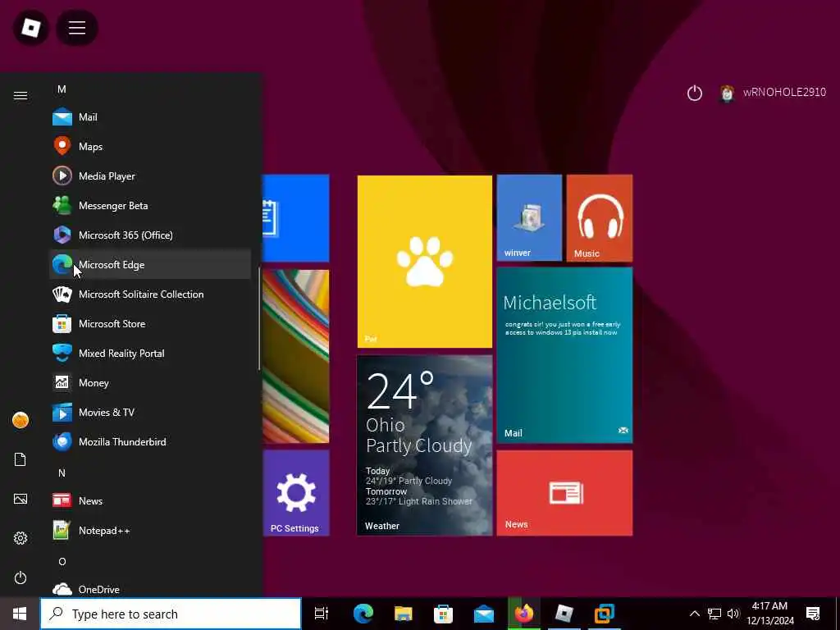Click the Windows Start button
The width and height of the screenshot is (840, 630).
(x=20, y=614)
